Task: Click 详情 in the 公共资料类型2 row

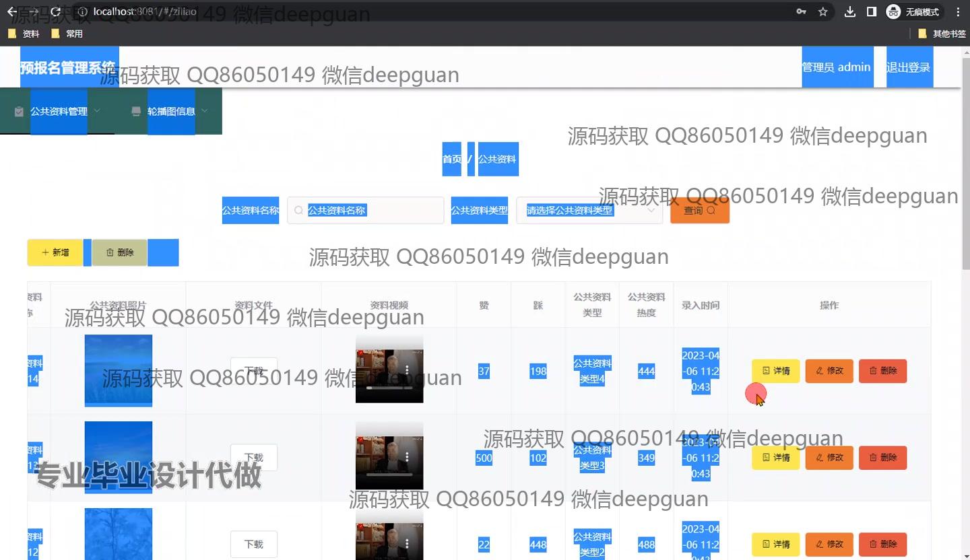Action: pyautogui.click(x=776, y=545)
